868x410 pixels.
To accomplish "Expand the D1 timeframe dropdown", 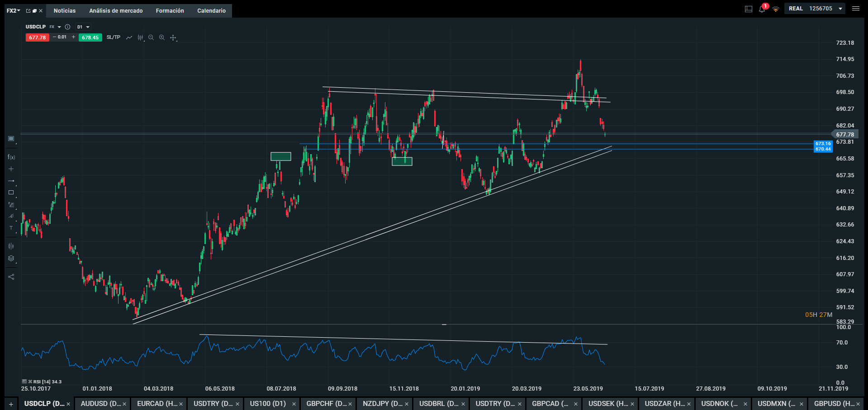I will (x=83, y=27).
